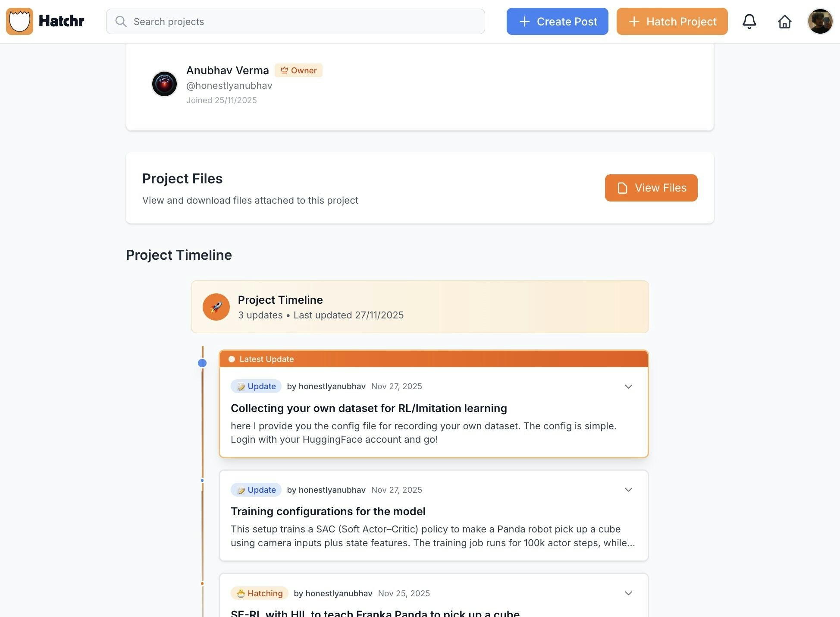Viewport: 840px width, 617px height.
Task: Click the Hatch Project button
Action: (672, 21)
